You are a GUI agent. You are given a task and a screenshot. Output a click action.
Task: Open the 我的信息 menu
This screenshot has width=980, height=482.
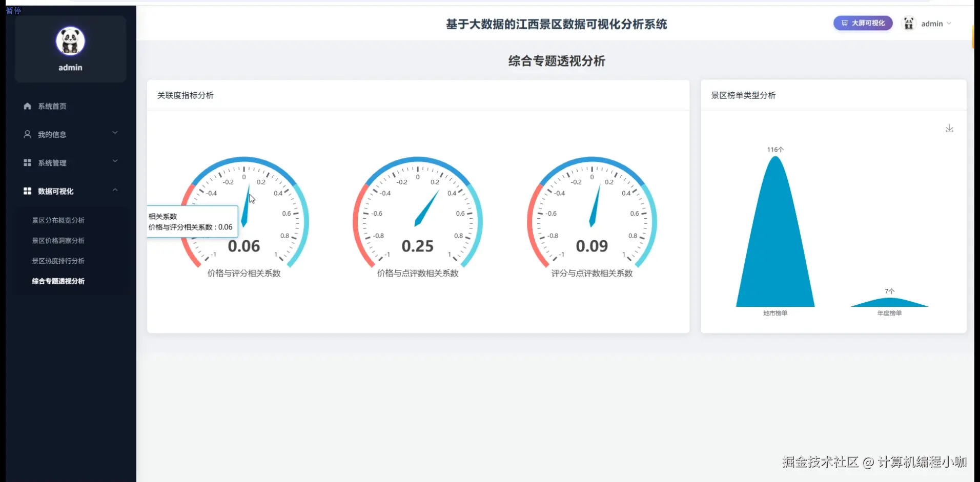tap(71, 134)
